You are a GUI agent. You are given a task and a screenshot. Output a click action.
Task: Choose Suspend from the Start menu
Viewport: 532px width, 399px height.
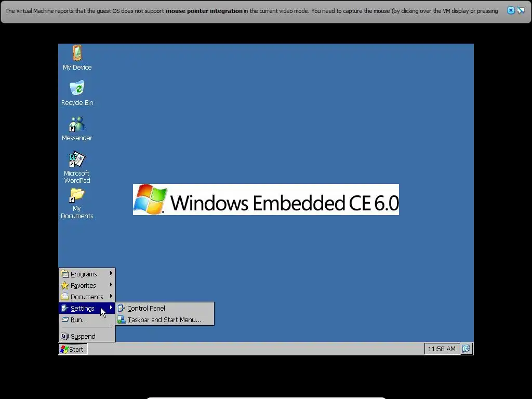pyautogui.click(x=87, y=336)
